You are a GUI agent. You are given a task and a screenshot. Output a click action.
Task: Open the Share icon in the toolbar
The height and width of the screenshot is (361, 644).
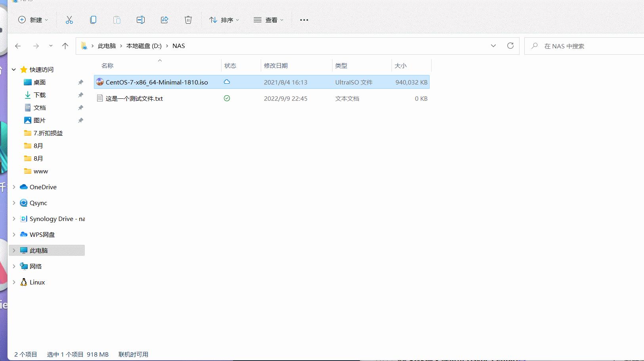(x=164, y=20)
